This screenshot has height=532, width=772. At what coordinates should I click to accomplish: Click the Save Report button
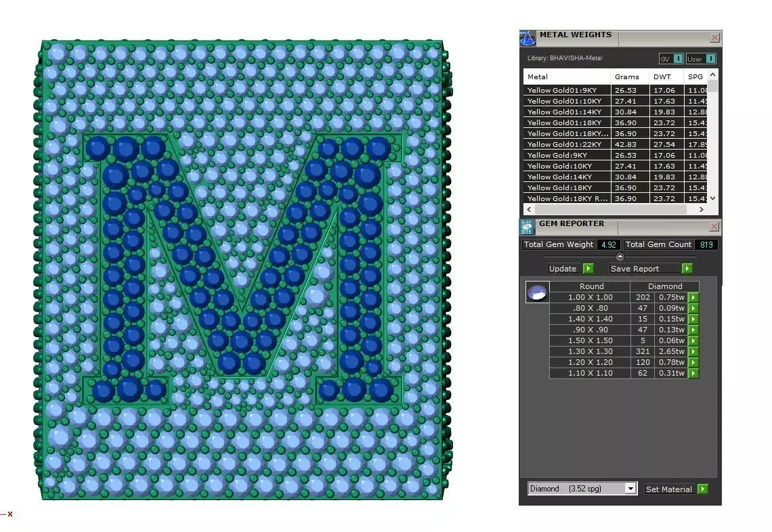click(651, 268)
